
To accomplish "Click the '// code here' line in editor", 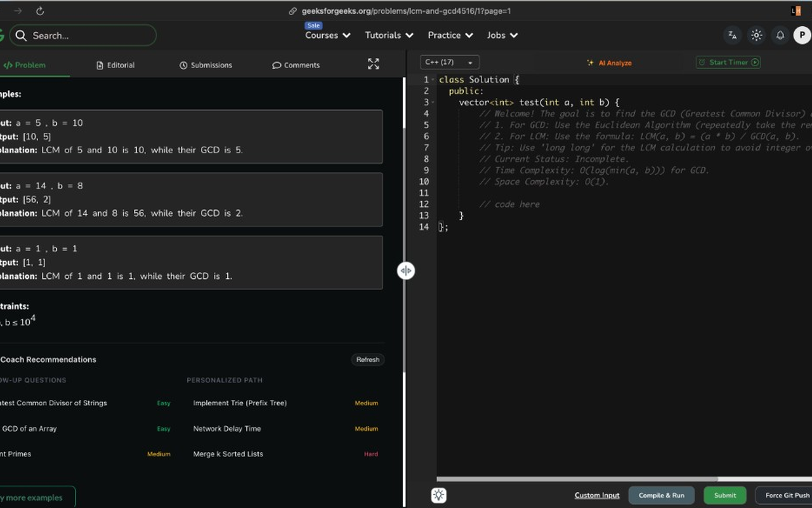I will [509, 204].
